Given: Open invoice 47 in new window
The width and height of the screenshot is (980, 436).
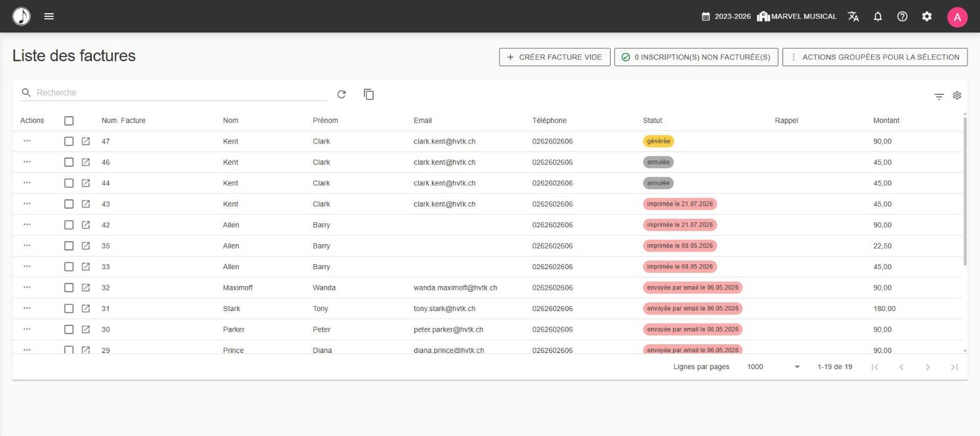Looking at the screenshot, I should [x=86, y=141].
